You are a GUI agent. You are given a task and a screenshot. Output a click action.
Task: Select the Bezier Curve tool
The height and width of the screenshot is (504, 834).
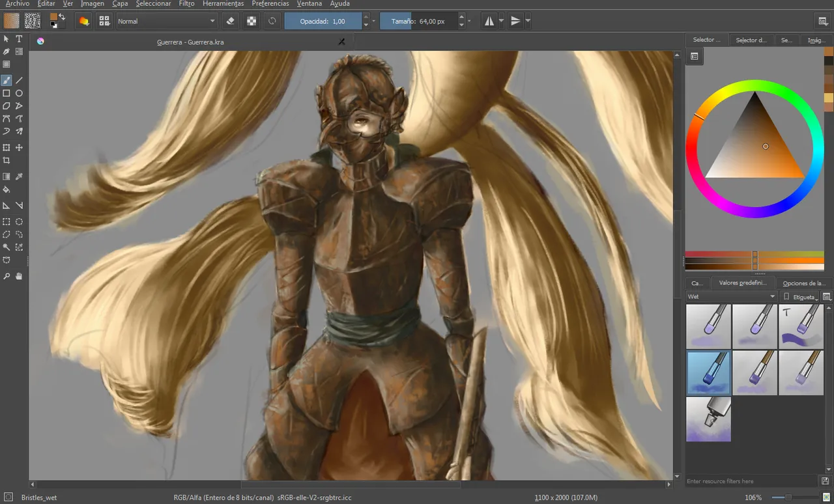tap(7, 119)
